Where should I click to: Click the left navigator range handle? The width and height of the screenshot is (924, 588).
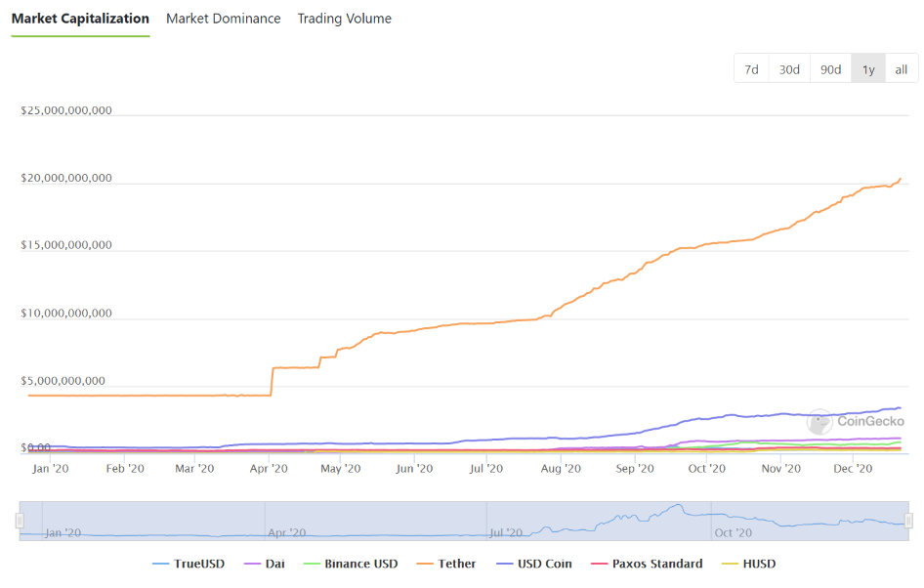(x=20, y=521)
